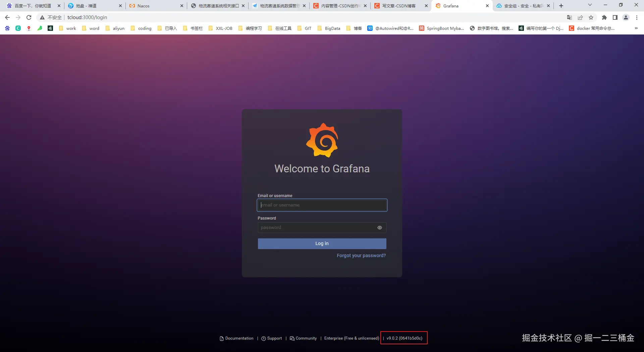Close the 地盘 - 禅道 tab
Image resolution: width=644 pixels, height=352 pixels.
click(120, 6)
